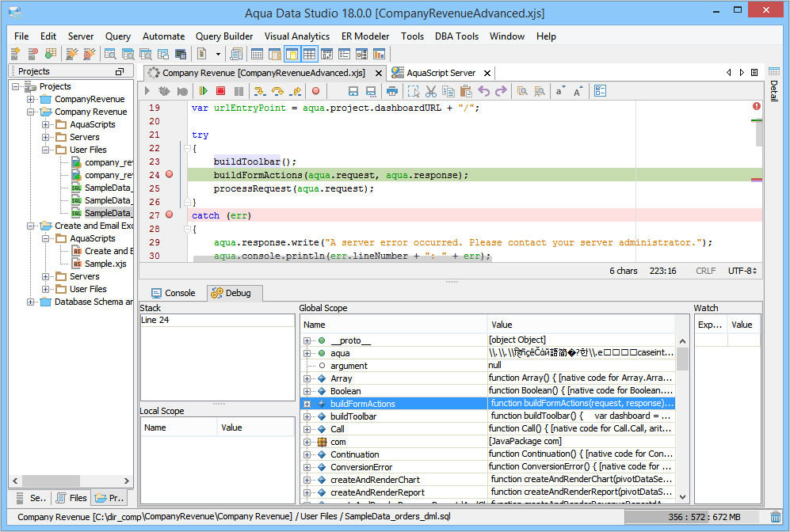
Task: Toggle the highlighted database view button in main toolbar
Action: [292, 53]
